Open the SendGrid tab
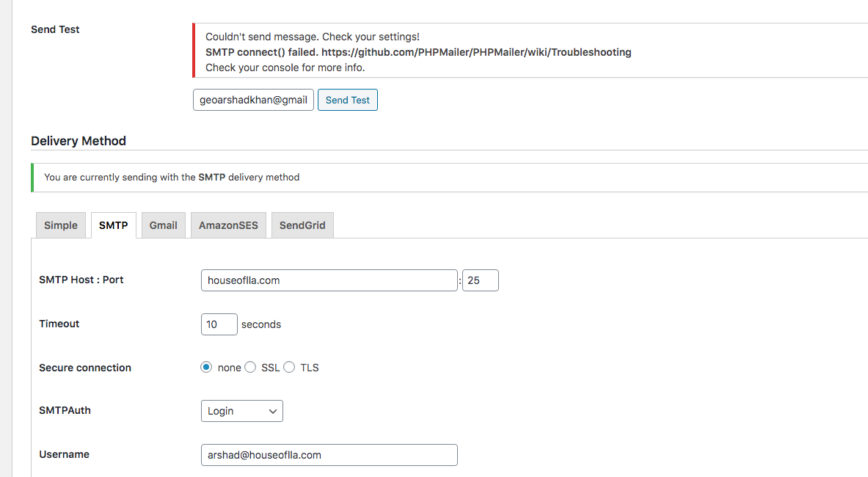The width and height of the screenshot is (868, 477). pyautogui.click(x=302, y=225)
